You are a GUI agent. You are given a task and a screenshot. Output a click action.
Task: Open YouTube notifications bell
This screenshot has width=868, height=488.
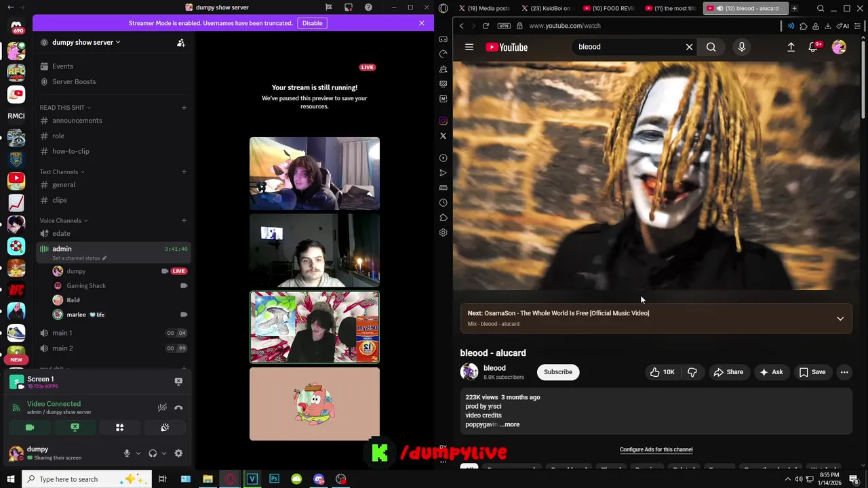(814, 47)
